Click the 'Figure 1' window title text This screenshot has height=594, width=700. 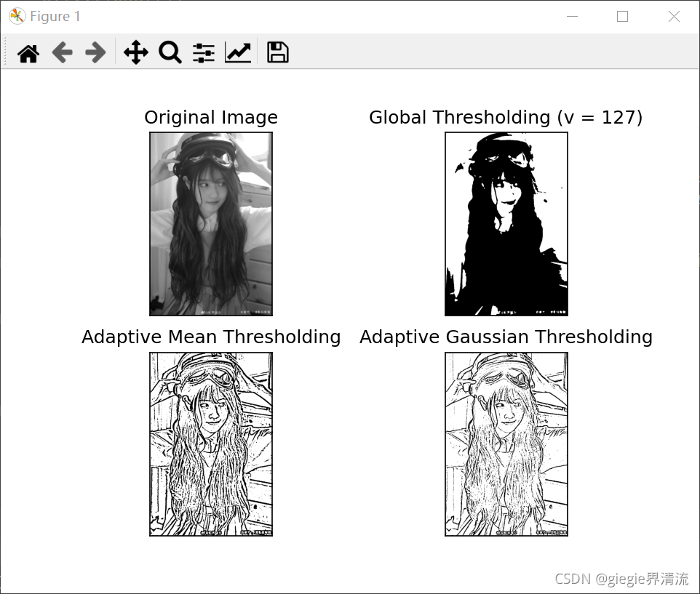click(x=55, y=17)
